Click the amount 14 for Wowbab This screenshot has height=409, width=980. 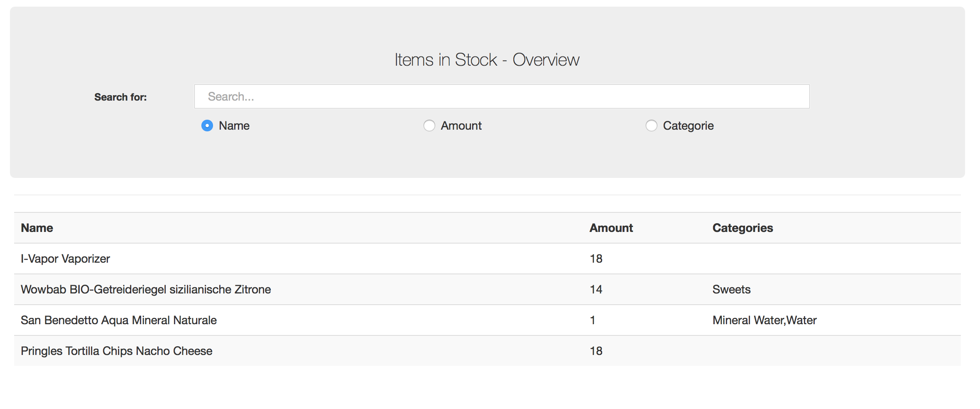[x=596, y=289]
